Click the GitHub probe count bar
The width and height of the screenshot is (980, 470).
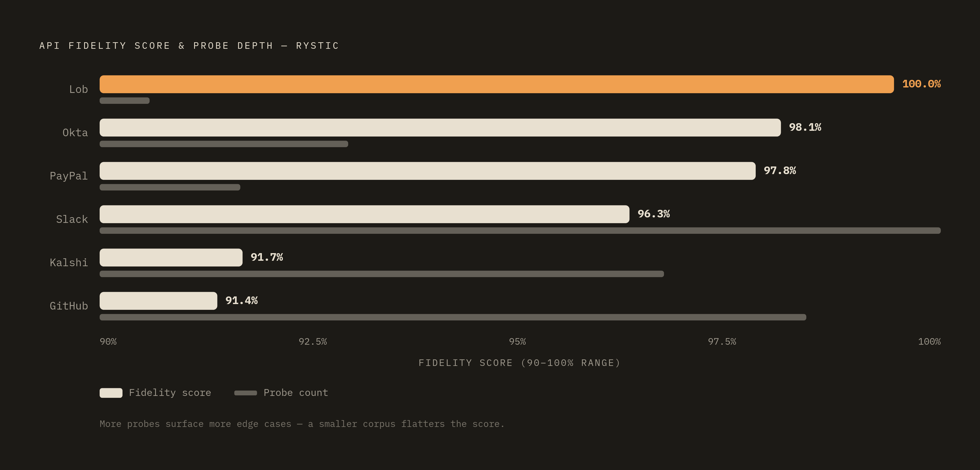point(453,317)
